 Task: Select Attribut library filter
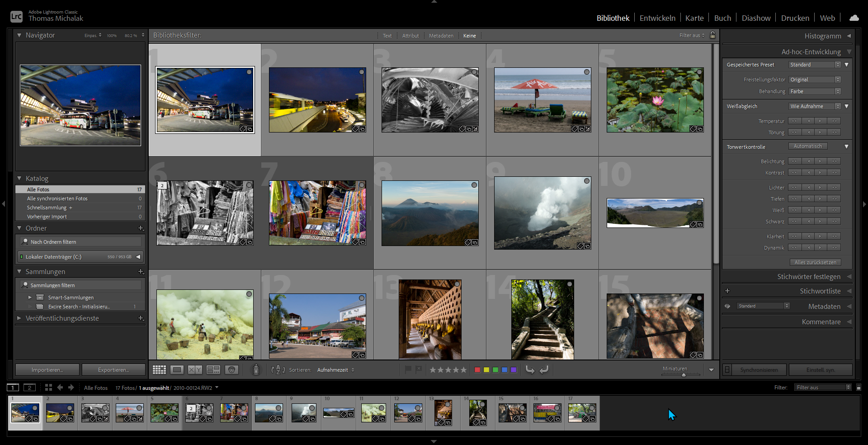(x=410, y=36)
